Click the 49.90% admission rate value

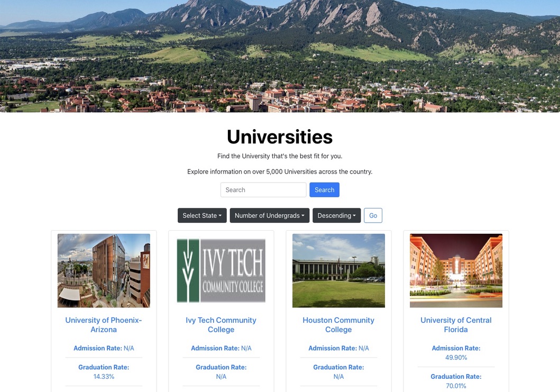coord(456,358)
